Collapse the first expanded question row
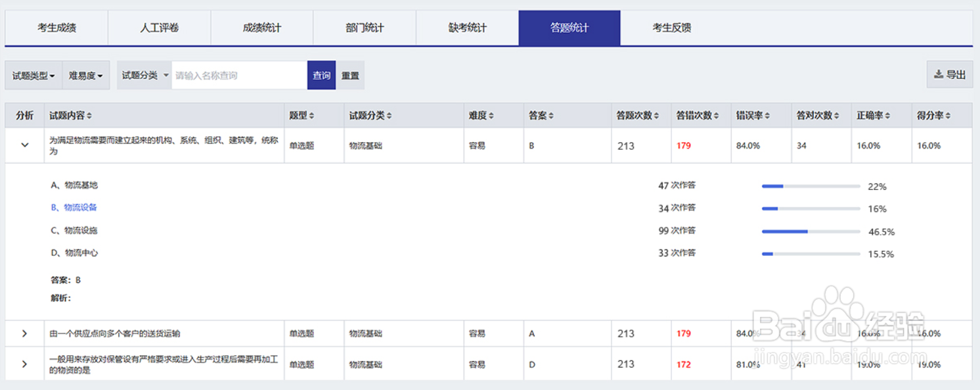Viewport: 980px width, 390px height. point(25,145)
